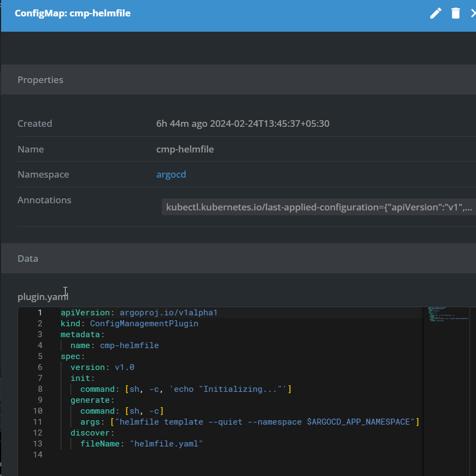This screenshot has height=476, width=476.
Task: Delete the ConfigMap using the trash icon
Action: 455,13
